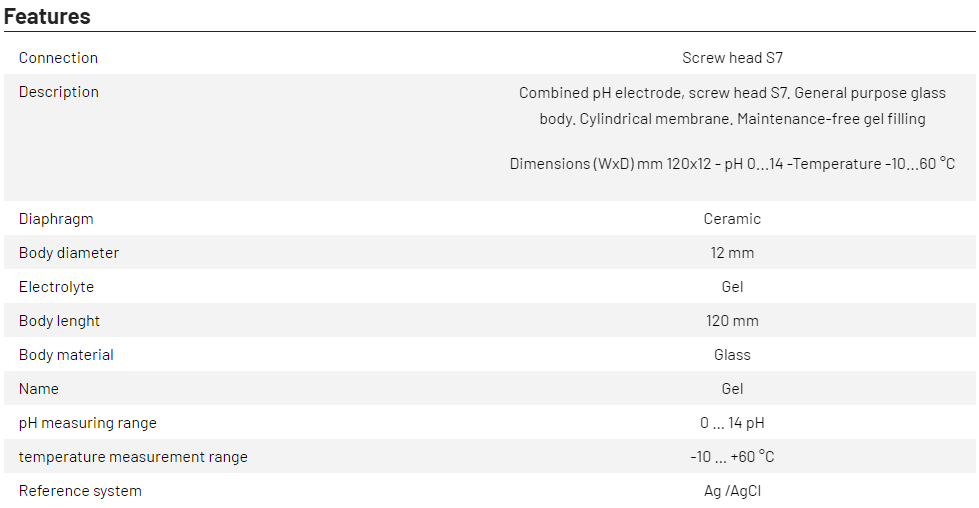Select the Description row label
979x508 pixels.
58,92
